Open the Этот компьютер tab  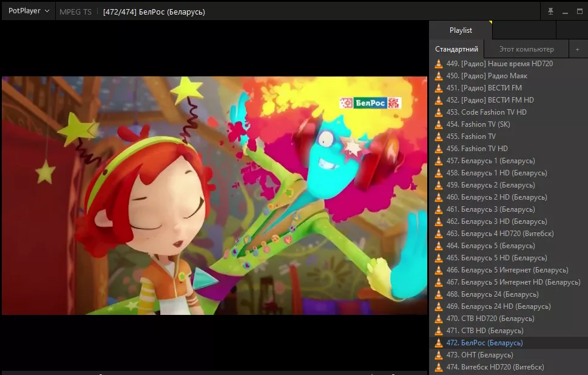coord(526,49)
